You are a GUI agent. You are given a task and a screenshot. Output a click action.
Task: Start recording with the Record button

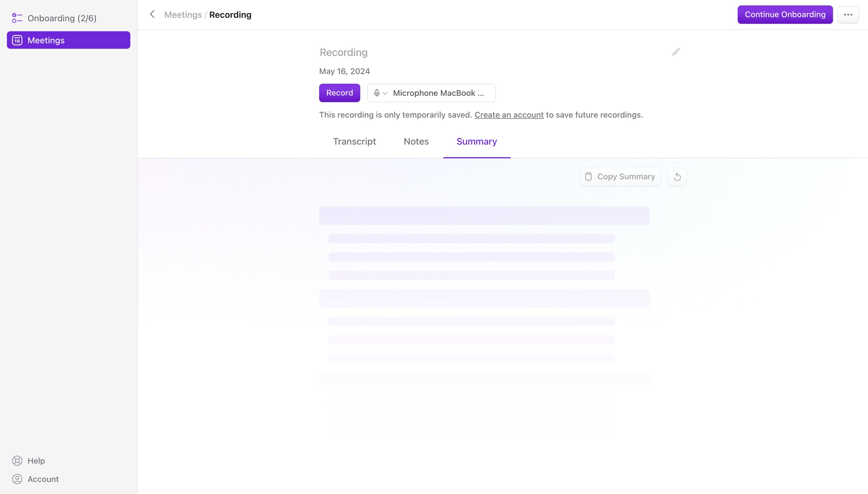(340, 93)
